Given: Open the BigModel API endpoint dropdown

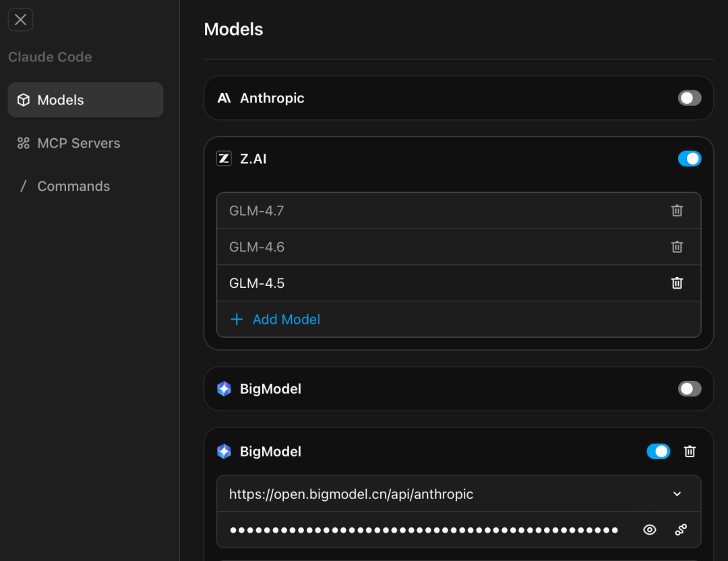Looking at the screenshot, I should click(x=677, y=494).
